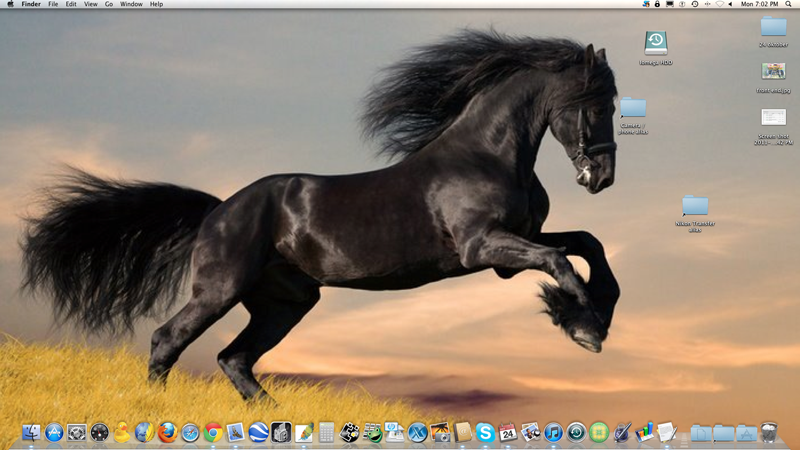800x450 pixels.
Task: Open the Documents stack in the Dock
Action: point(701,433)
